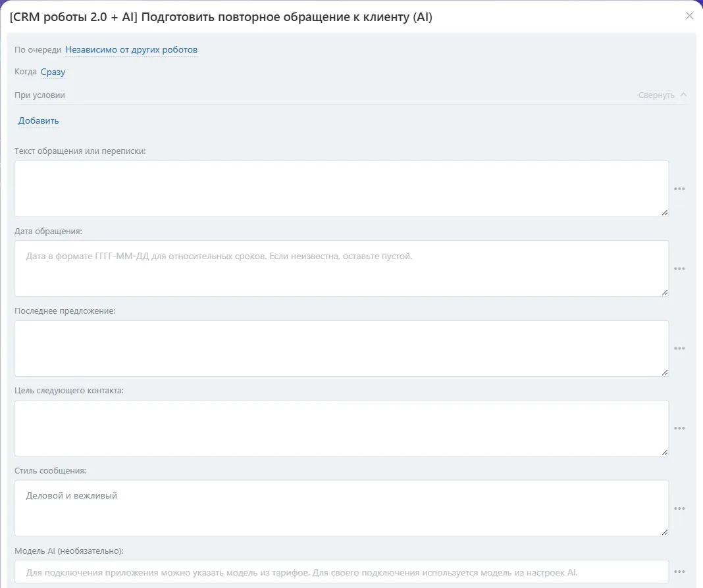
Task: Focus the Модель AI (необязательно) field
Action: 342,572
